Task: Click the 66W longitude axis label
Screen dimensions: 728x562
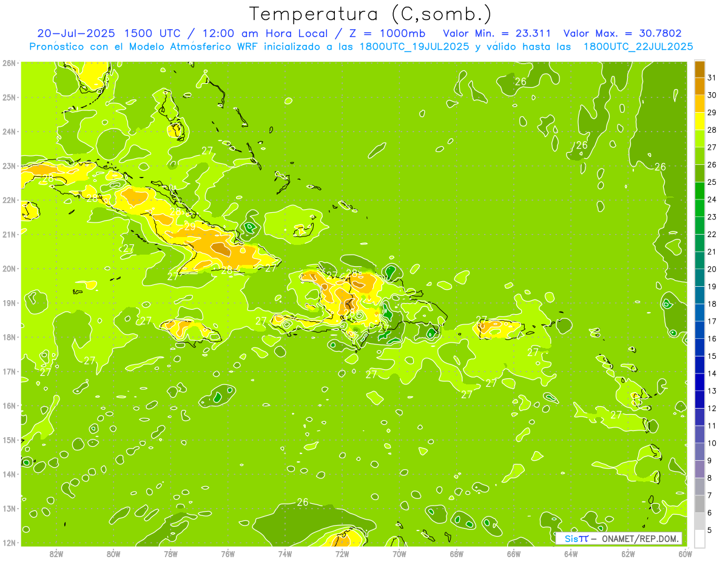Action: point(514,554)
